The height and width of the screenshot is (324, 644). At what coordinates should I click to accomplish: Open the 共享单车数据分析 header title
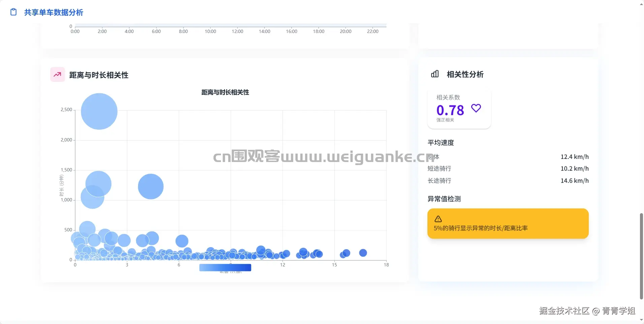point(54,12)
